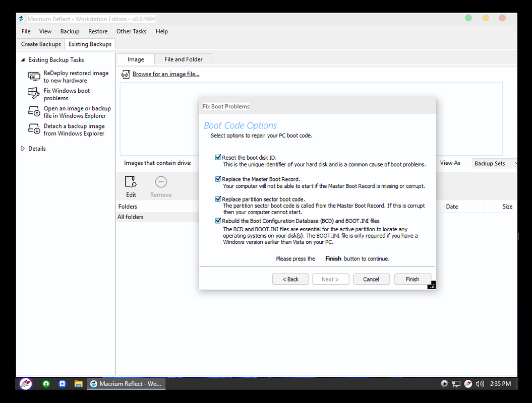532x403 pixels.
Task: Open the Other Tasks menu
Action: [131, 31]
